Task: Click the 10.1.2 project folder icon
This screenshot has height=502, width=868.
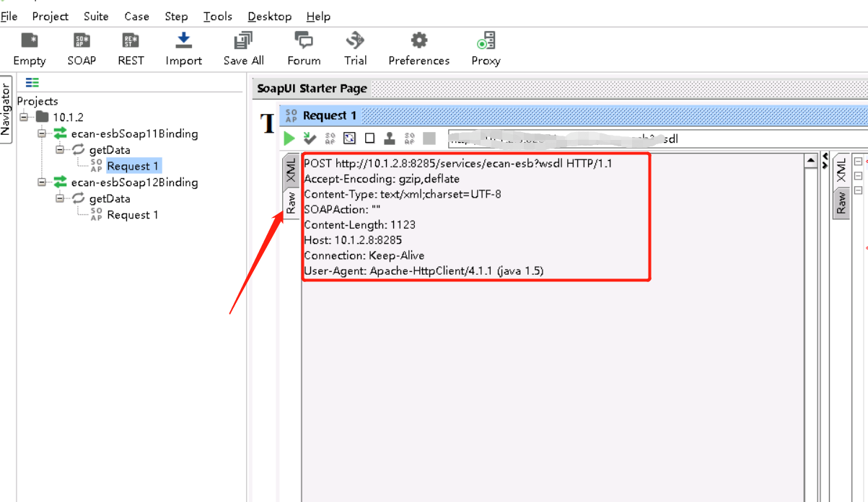Action: [43, 117]
